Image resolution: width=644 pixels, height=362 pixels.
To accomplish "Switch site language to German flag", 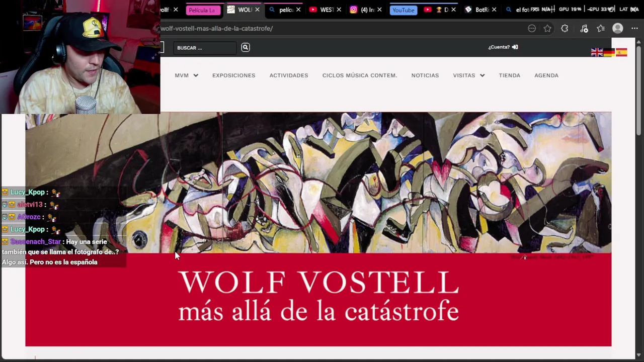I will 609,52.
